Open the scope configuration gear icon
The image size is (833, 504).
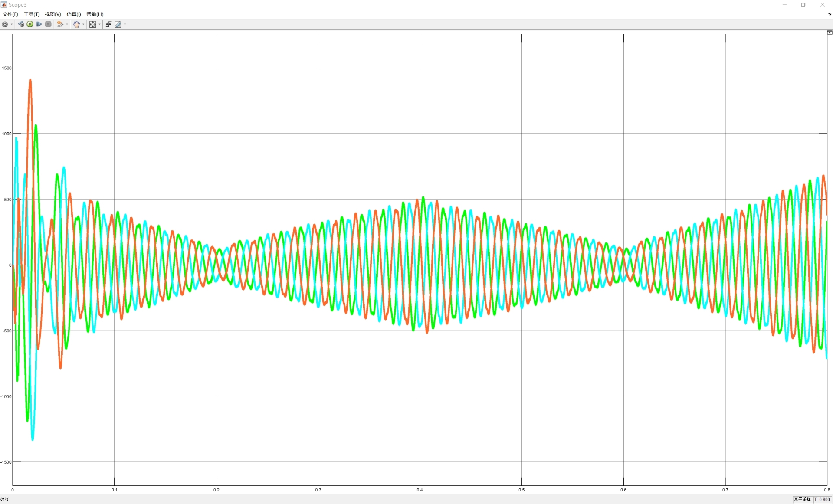click(x=5, y=24)
